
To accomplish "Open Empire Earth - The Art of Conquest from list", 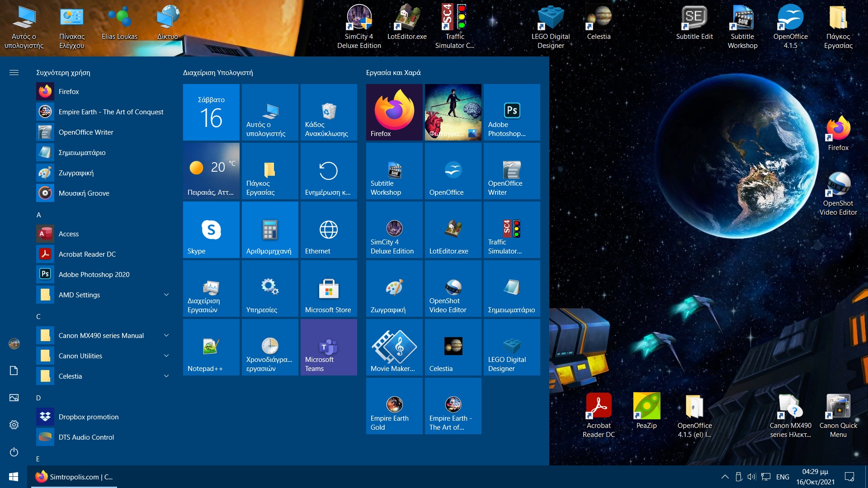I will point(104,112).
